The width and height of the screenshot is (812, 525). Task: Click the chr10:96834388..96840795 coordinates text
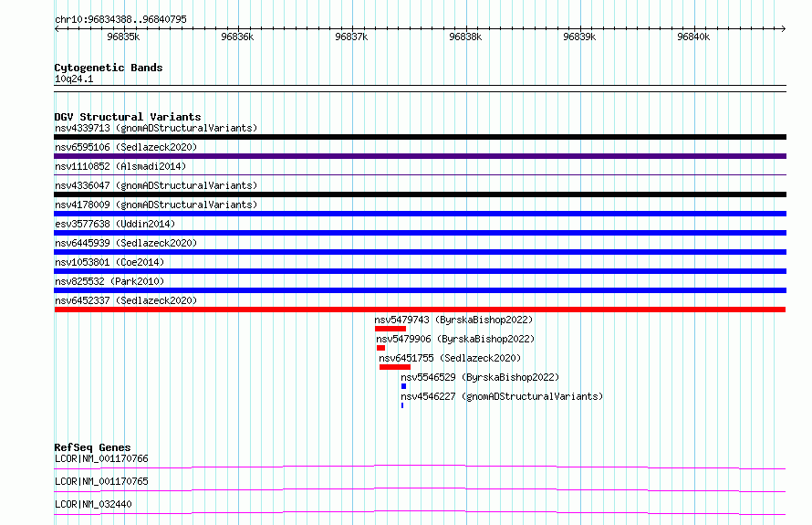tap(120, 19)
